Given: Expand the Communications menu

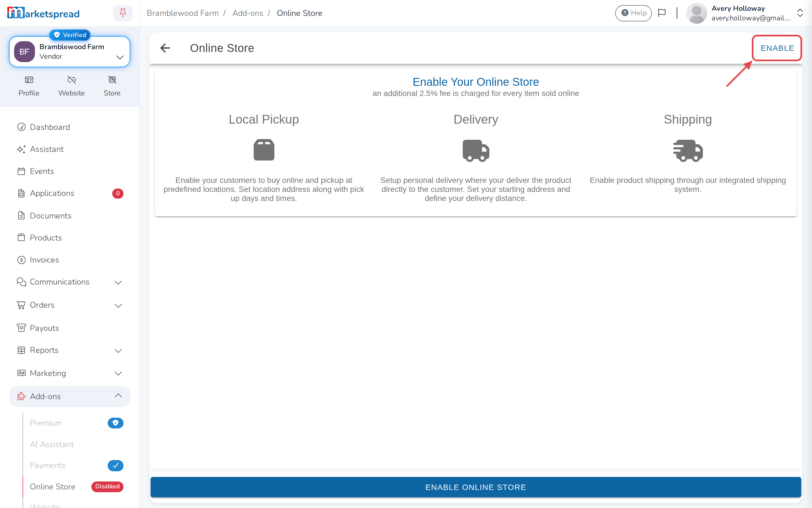Looking at the screenshot, I should [118, 282].
